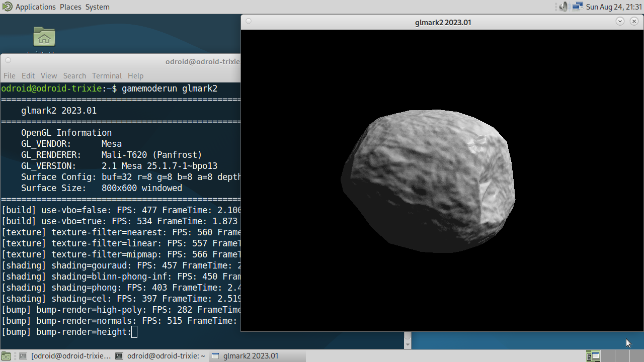Switch to the first workspace in the pager
Screen dimensions: 644x362
[593, 356]
